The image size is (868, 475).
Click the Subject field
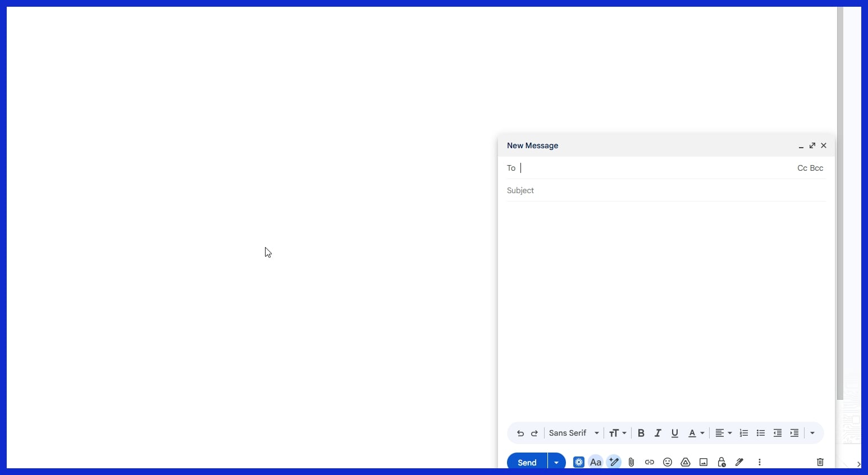point(665,190)
